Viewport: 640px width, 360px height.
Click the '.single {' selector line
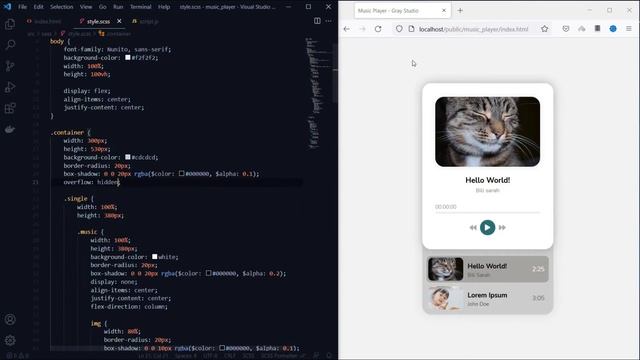[x=78, y=199]
